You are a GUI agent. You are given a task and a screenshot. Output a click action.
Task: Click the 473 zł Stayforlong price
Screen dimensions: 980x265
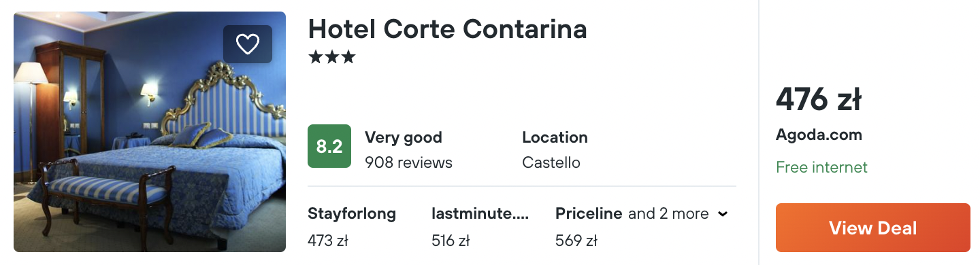pyautogui.click(x=328, y=241)
